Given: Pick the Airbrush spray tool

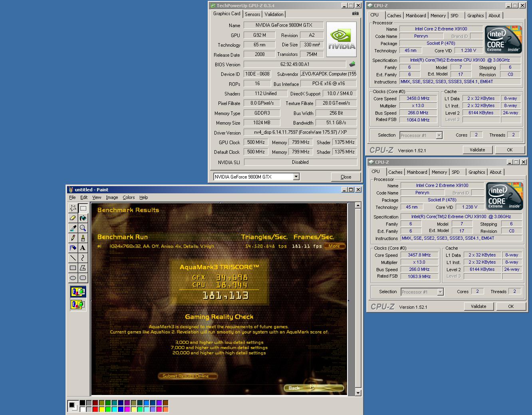Looking at the screenshot, I should pyautogui.click(x=73, y=248).
